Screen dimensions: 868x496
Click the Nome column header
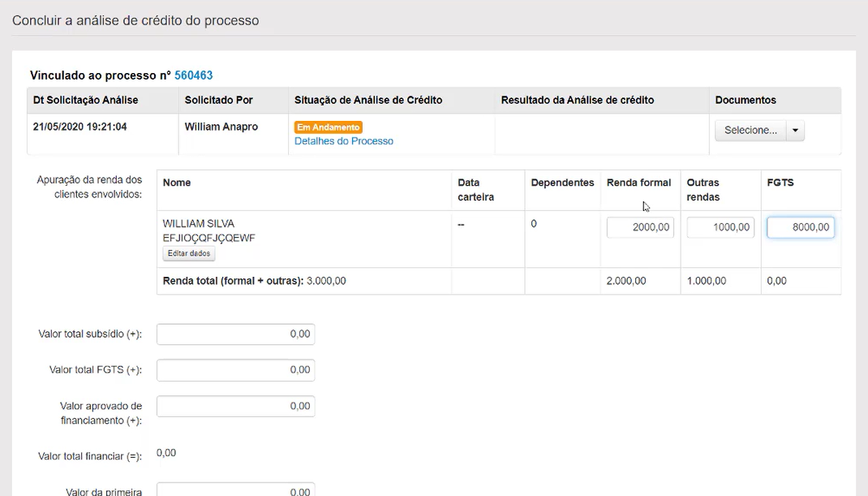(177, 183)
